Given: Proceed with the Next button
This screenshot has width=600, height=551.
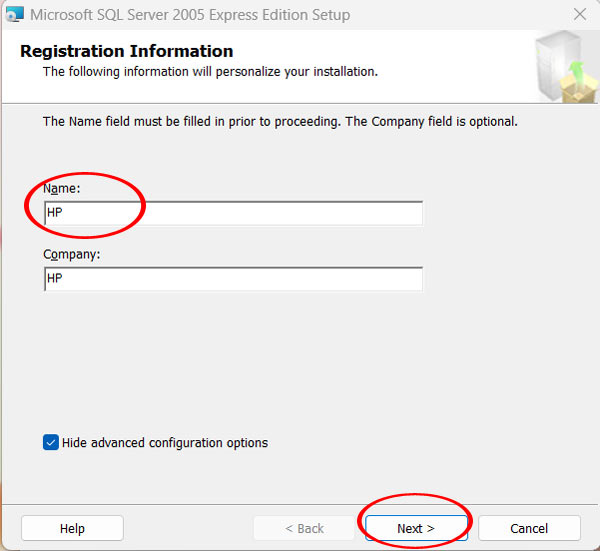Looking at the screenshot, I should point(415,528).
